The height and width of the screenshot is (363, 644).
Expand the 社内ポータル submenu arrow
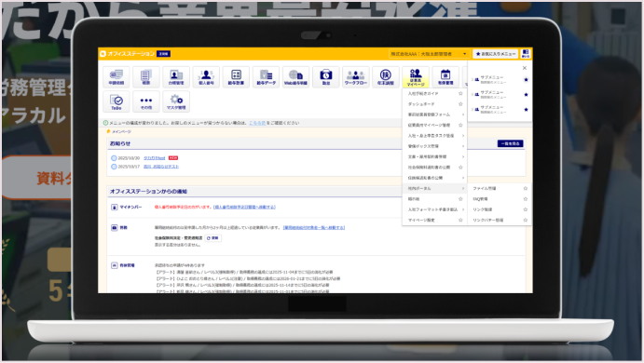[x=463, y=188]
